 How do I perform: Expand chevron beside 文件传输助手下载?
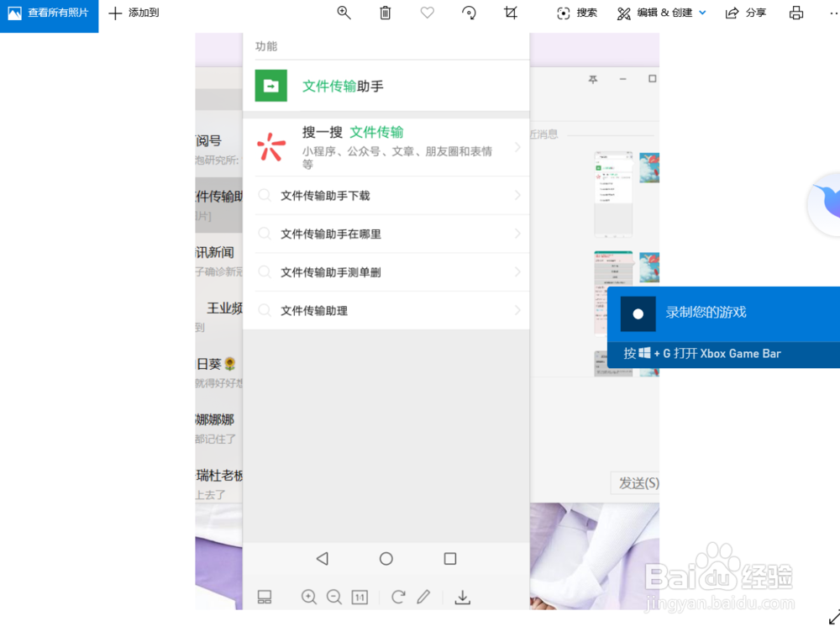click(x=517, y=195)
